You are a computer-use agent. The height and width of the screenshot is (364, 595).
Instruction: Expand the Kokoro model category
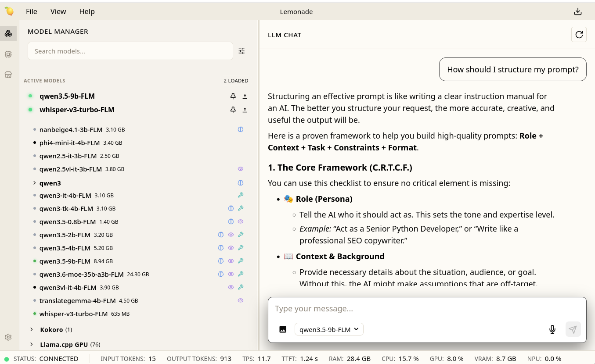[32, 329]
